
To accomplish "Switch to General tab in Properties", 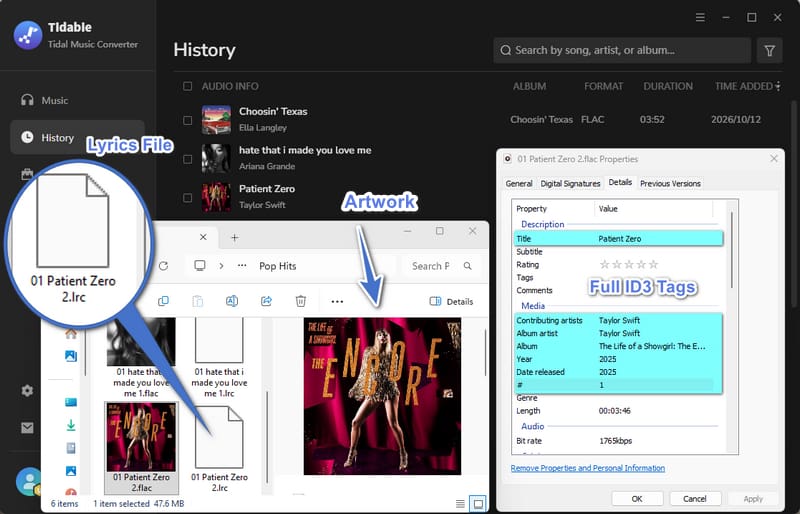I will click(519, 183).
